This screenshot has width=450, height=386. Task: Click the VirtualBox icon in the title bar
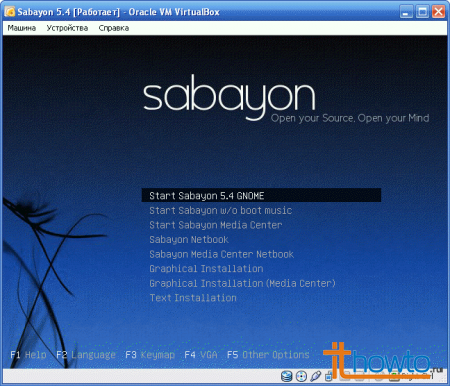[10, 12]
